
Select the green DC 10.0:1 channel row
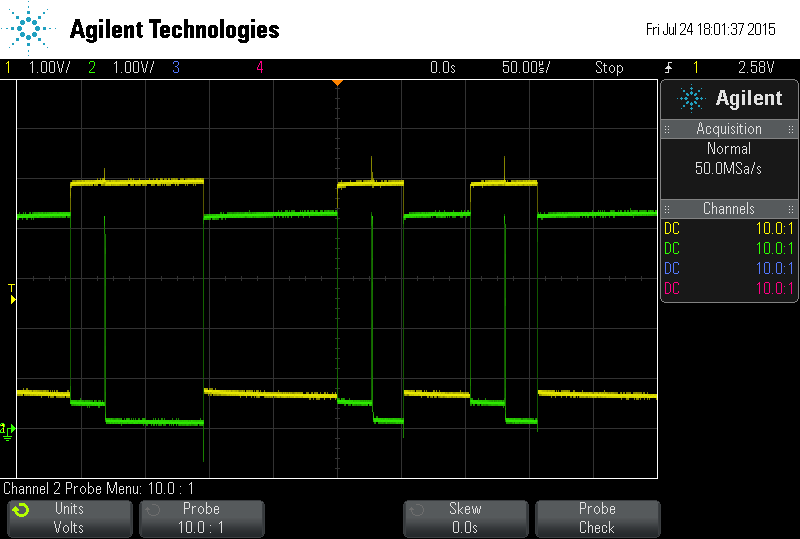click(729, 248)
